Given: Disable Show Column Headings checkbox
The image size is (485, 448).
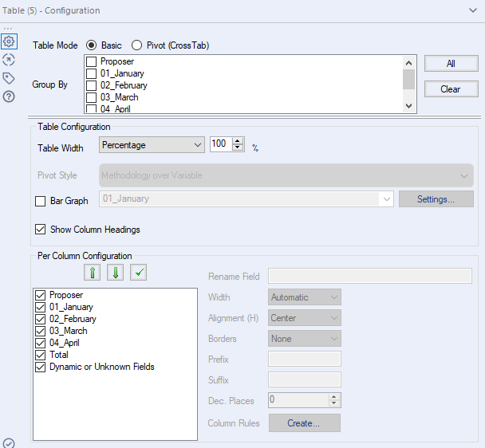Looking at the screenshot, I should tap(41, 230).
